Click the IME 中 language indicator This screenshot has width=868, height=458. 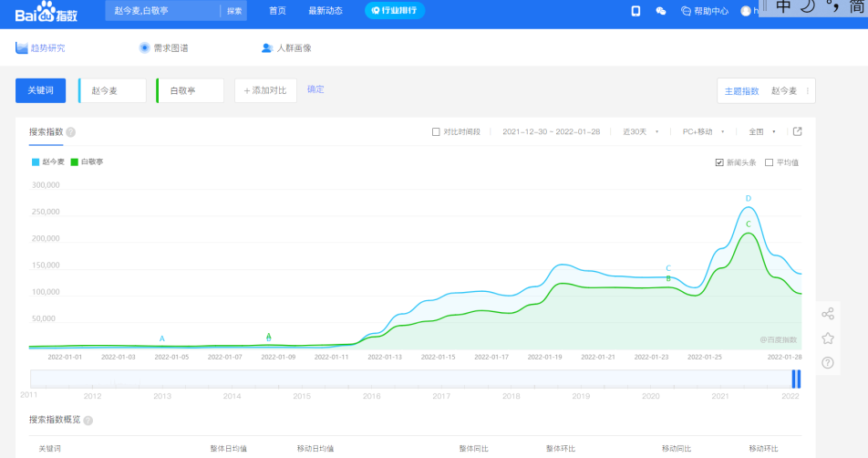click(782, 6)
